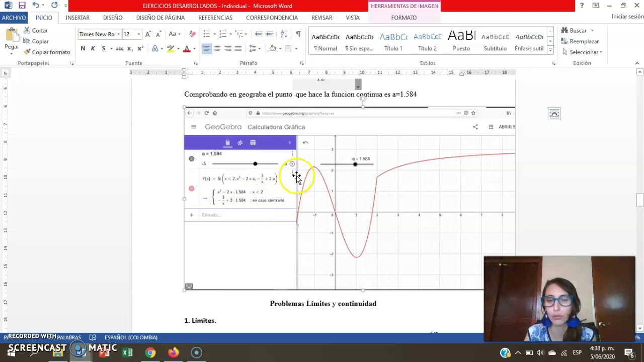Activate Copiar formato paintbrush
The height and width of the screenshot is (362, 644).
tap(47, 52)
